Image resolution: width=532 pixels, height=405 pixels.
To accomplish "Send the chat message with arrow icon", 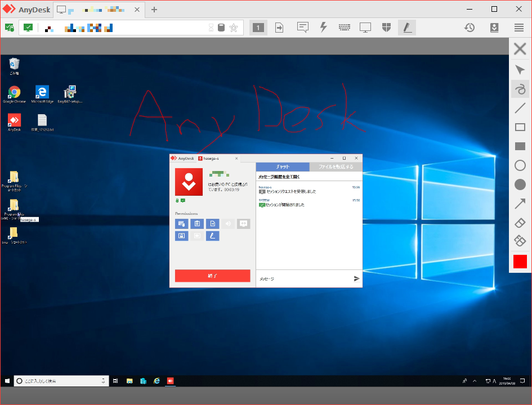I will [x=356, y=278].
